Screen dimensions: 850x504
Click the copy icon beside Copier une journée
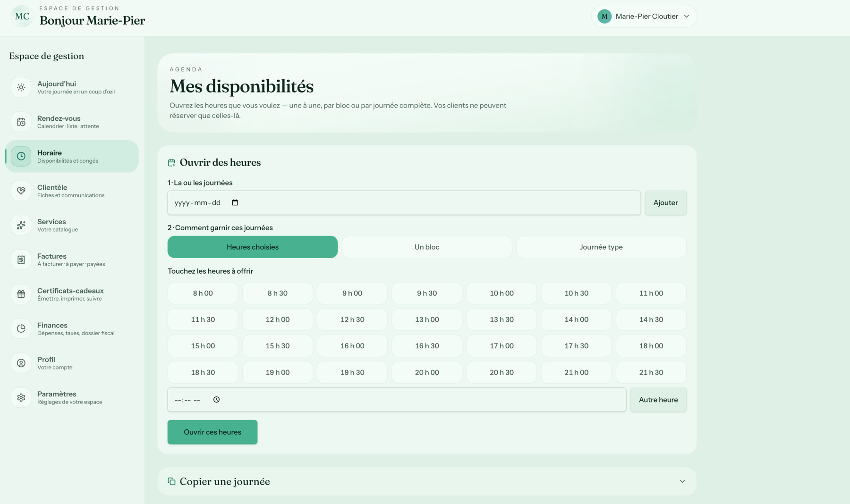(171, 481)
